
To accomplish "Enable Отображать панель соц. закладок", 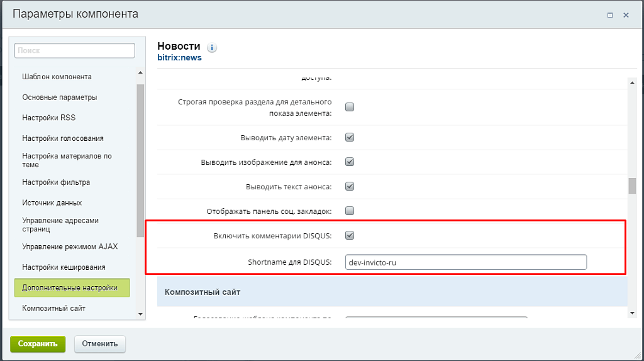I will click(350, 211).
